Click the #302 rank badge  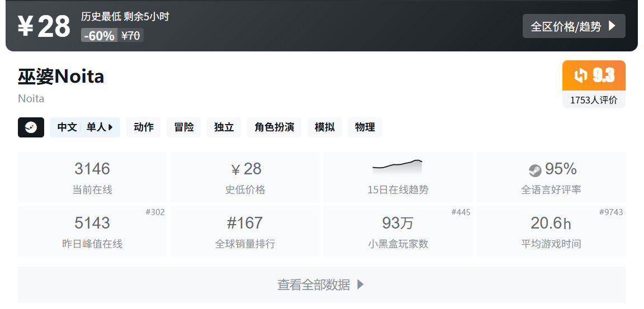click(155, 212)
